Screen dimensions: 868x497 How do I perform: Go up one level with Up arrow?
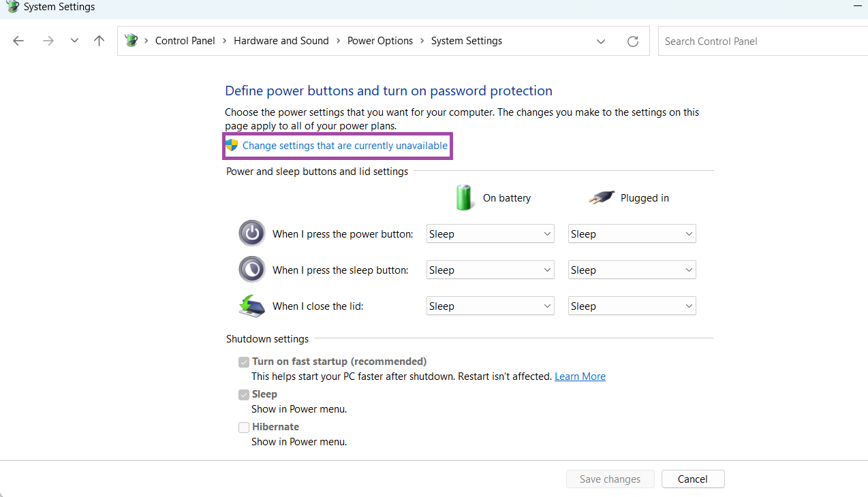click(x=99, y=41)
